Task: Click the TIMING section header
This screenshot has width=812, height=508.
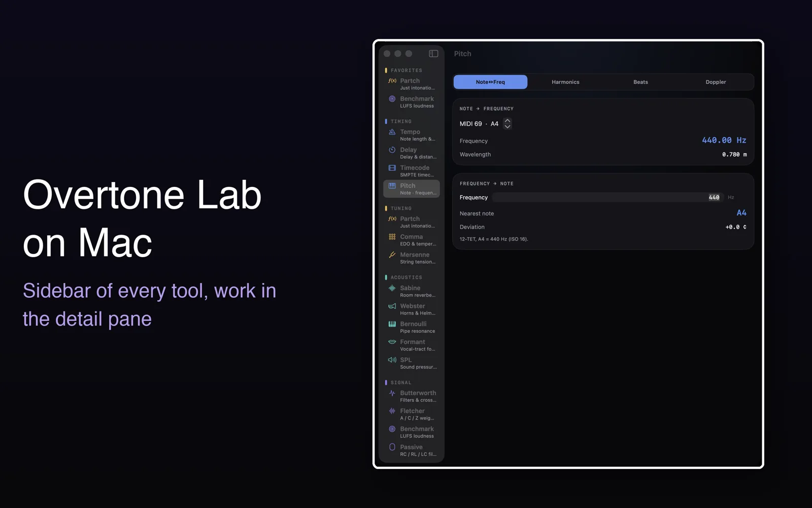Action: click(401, 121)
